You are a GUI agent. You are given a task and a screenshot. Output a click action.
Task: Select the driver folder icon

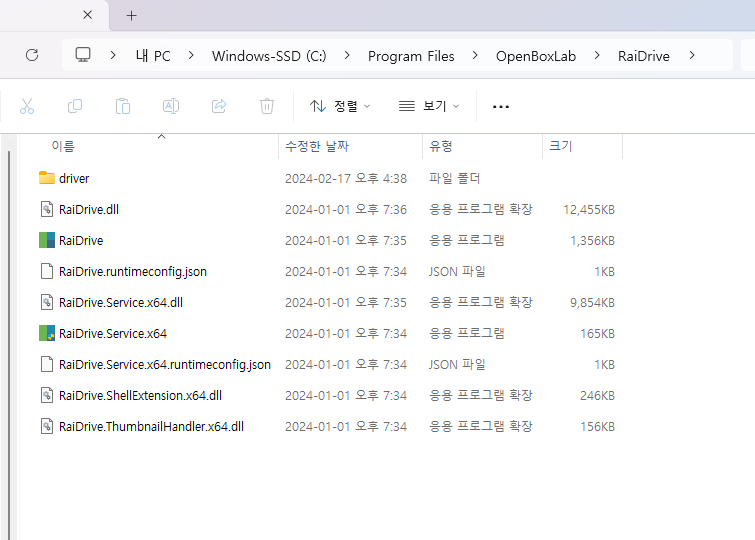coord(47,178)
